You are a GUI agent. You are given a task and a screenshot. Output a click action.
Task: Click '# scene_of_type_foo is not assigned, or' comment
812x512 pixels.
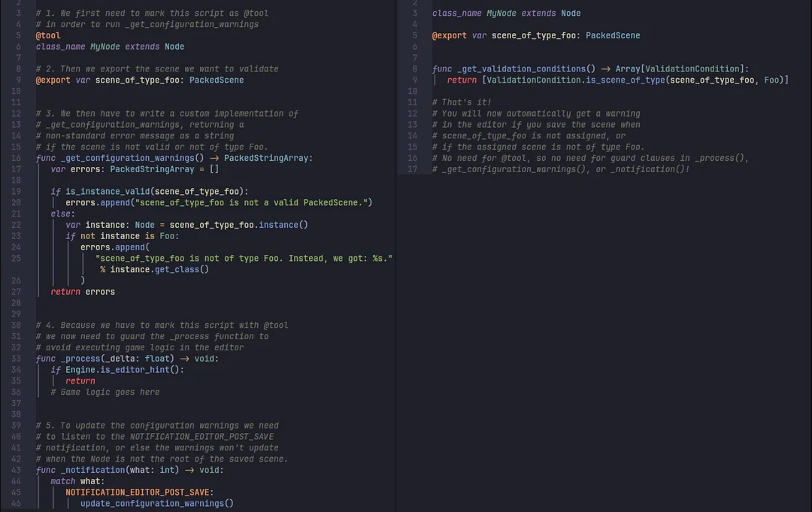tap(529, 136)
